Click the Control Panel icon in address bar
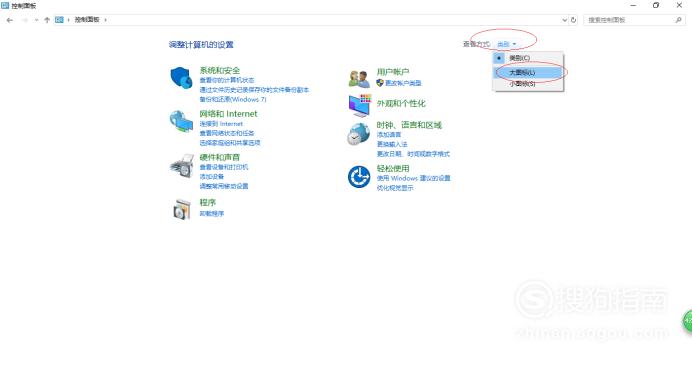Image resolution: width=692 pixels, height=367 pixels. (x=59, y=20)
